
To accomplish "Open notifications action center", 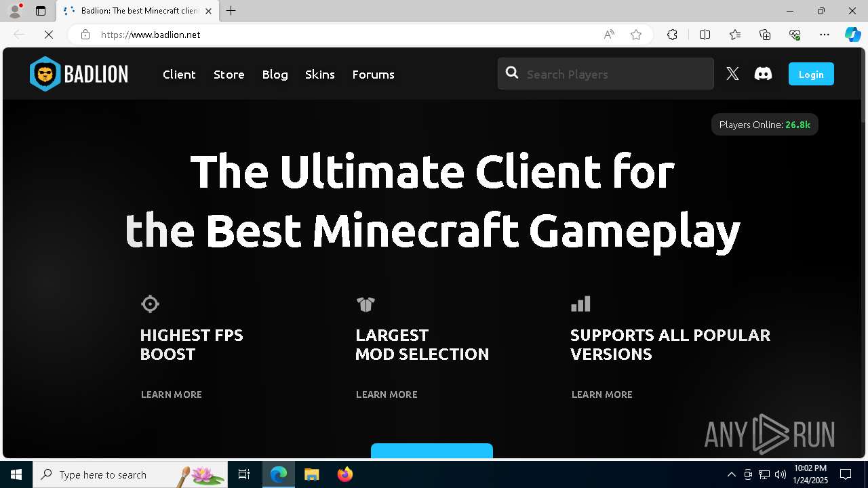I will click(846, 474).
